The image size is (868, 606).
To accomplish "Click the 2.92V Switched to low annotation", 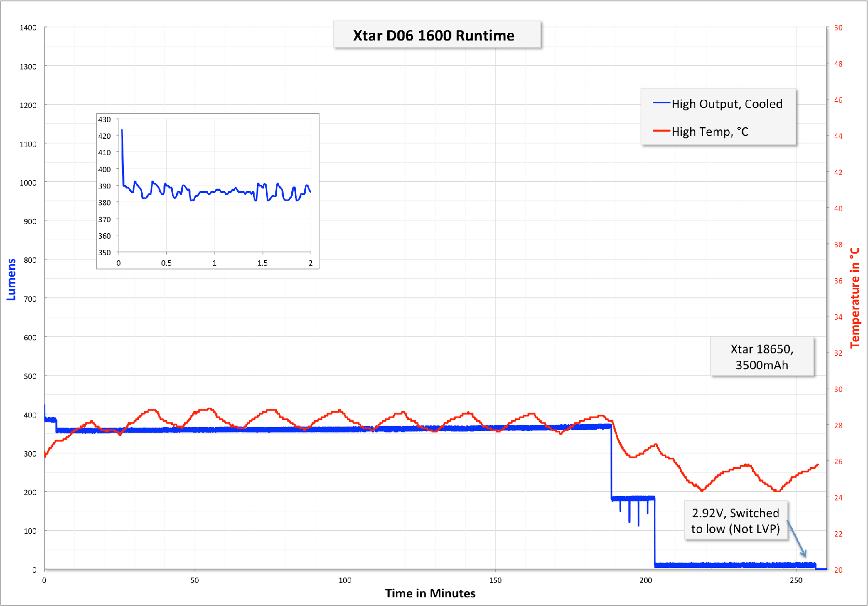I will pos(735,521).
